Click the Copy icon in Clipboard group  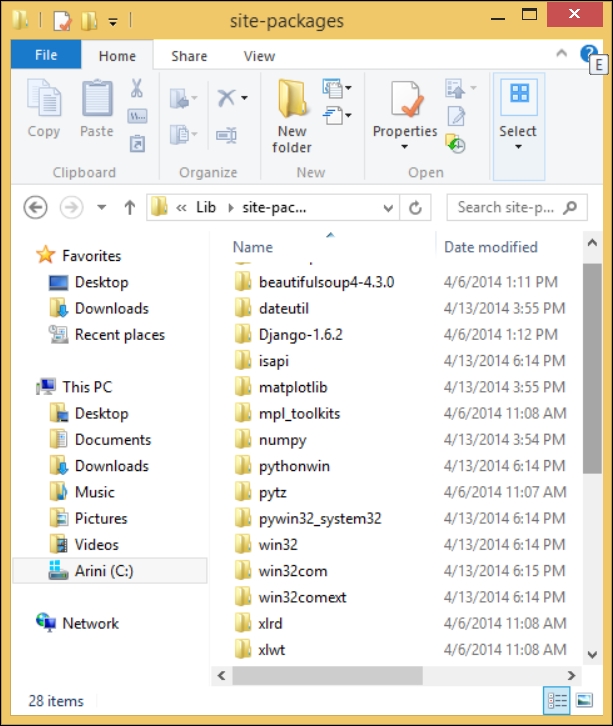point(44,98)
